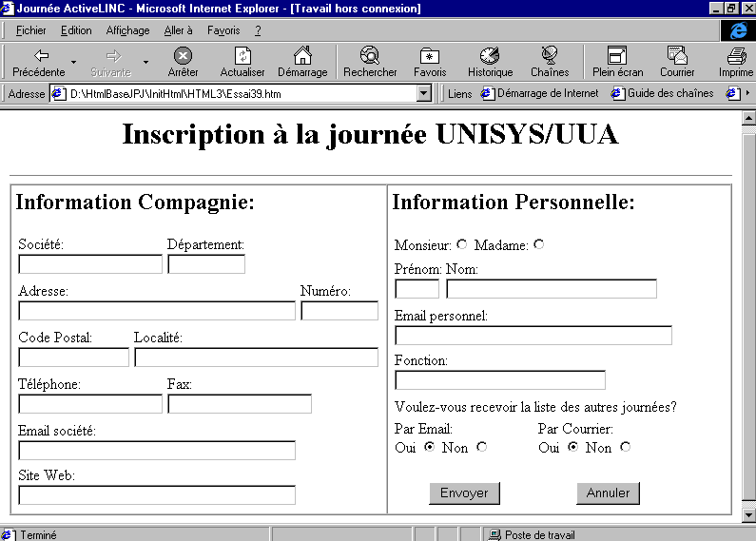Viewport: 756px width, 541px height.
Task: Choose Oui for Par Email
Action: click(429, 447)
